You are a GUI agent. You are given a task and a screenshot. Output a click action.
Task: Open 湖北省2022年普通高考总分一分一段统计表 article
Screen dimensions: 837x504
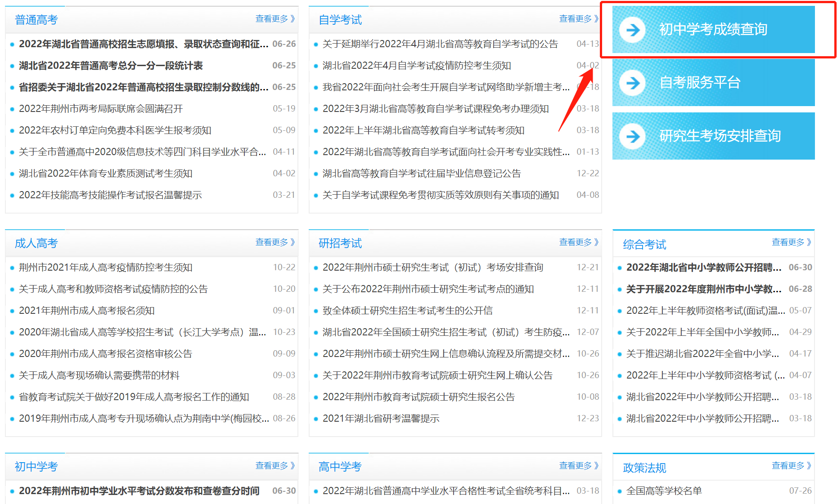click(111, 66)
